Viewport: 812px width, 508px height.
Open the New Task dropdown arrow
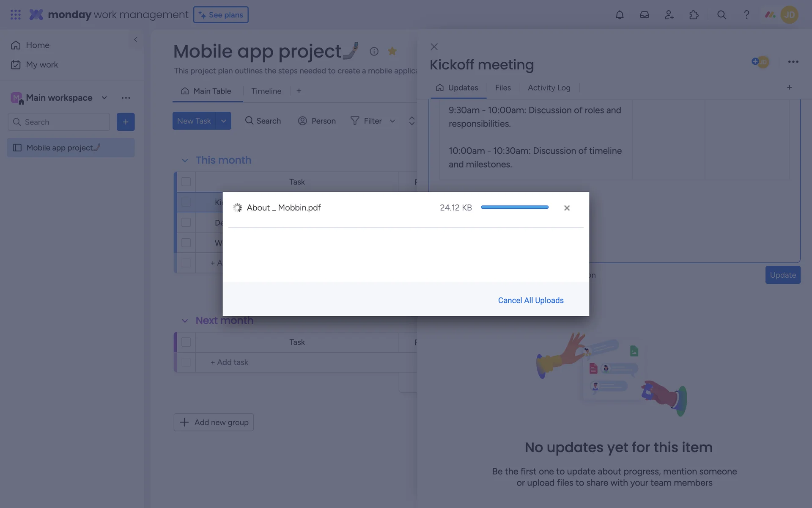coord(223,121)
